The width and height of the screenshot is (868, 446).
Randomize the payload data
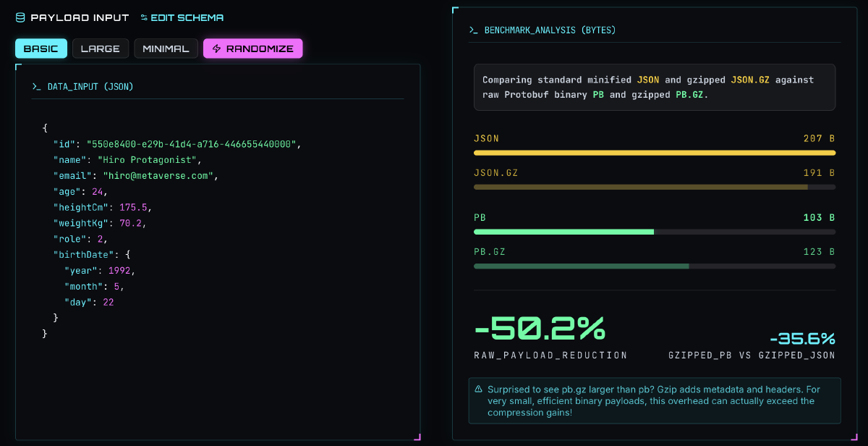tap(252, 49)
